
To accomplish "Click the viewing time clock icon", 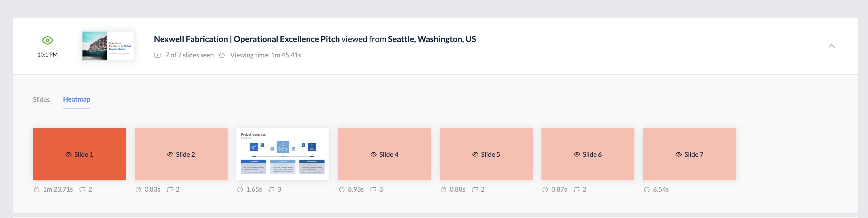I will [x=222, y=55].
